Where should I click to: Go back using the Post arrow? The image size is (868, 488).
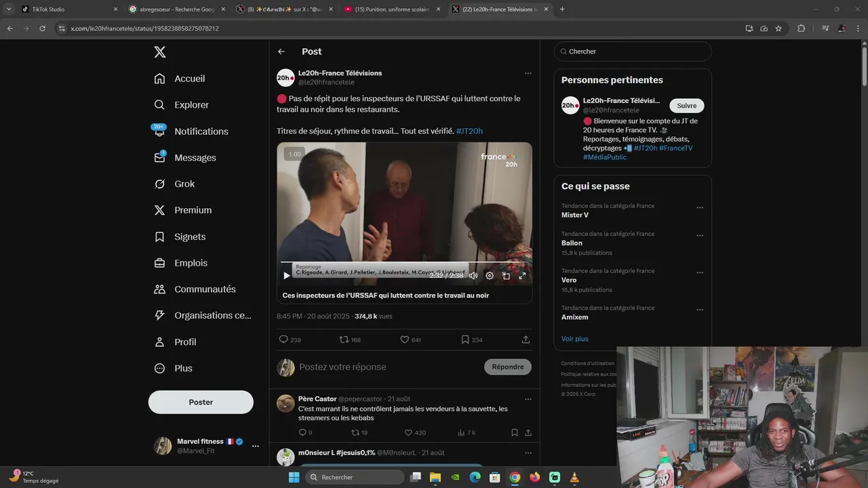(x=281, y=52)
